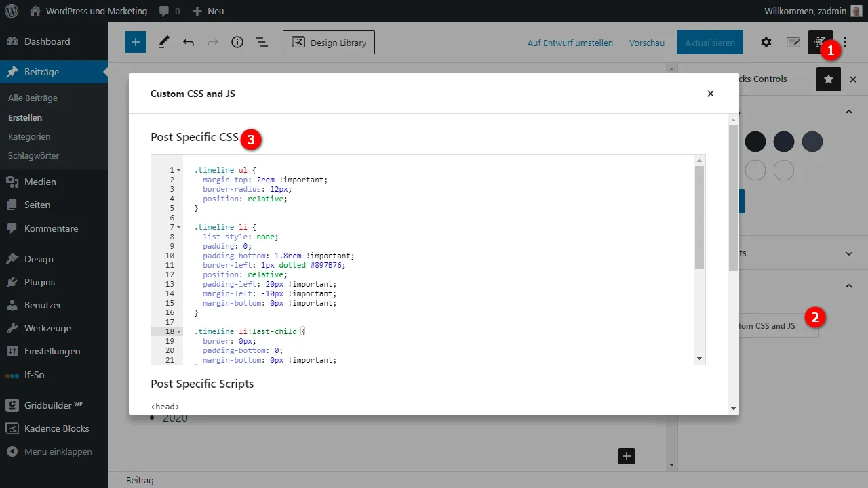Screen dimensions: 868x488
Task: Click the Benutzer icon in the sidebar
Action: 12,305
